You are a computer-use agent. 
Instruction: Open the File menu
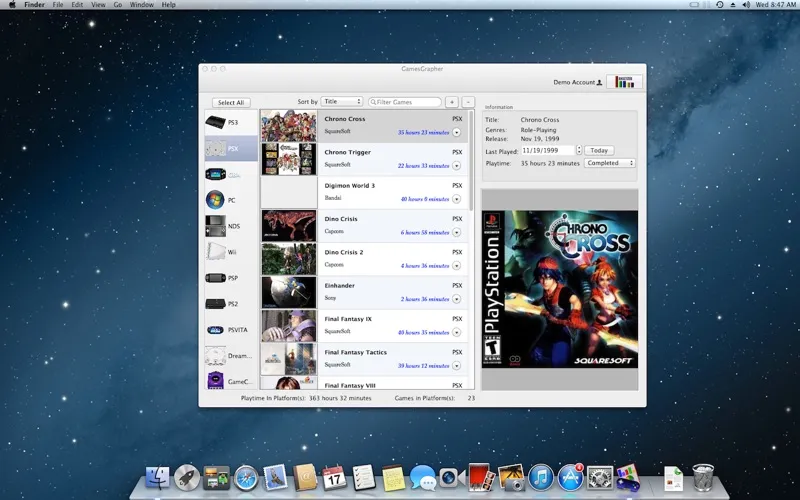[x=58, y=5]
